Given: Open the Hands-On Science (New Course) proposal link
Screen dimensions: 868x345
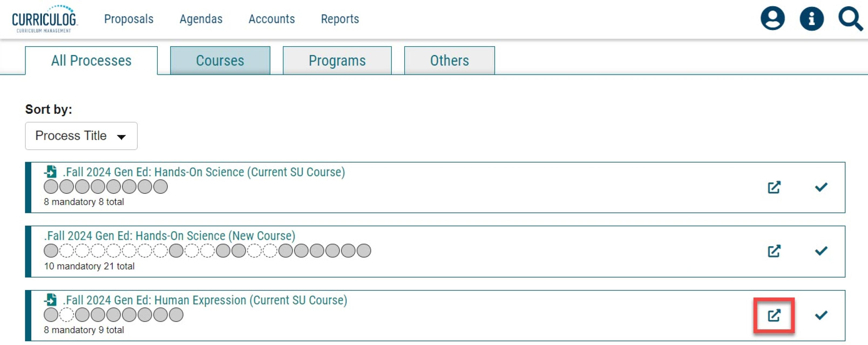Looking at the screenshot, I should coord(169,236).
